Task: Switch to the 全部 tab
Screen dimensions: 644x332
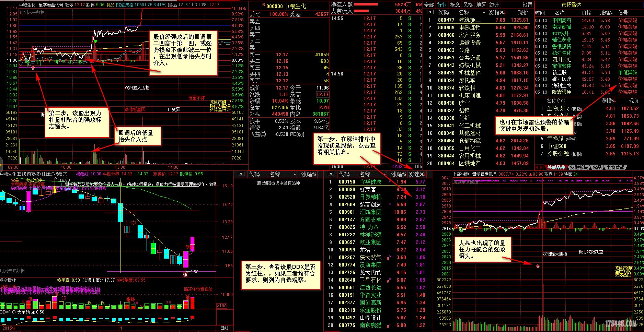Action: coord(429,5)
